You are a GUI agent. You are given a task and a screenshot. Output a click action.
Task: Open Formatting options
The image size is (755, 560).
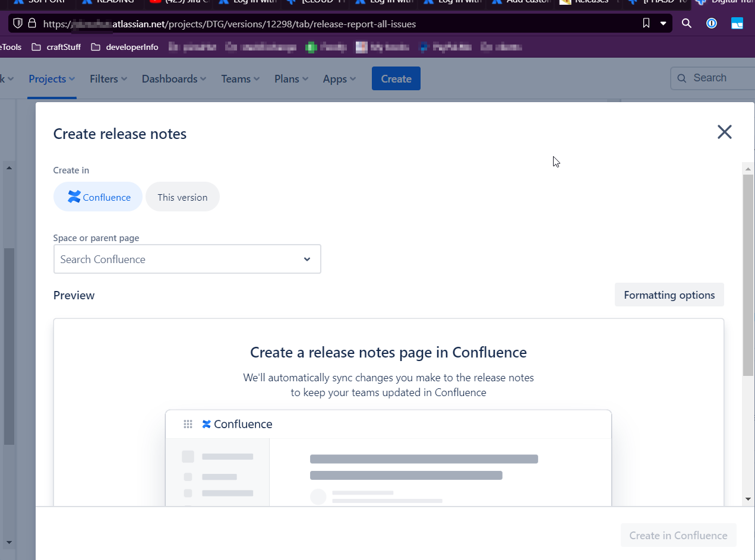669,295
